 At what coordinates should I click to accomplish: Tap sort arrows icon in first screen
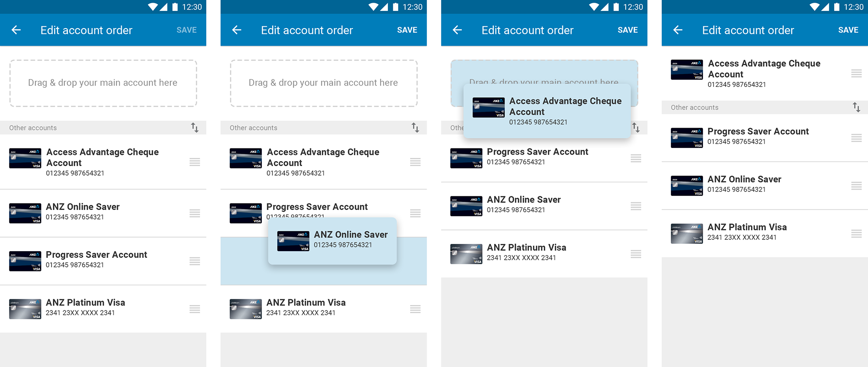point(195,128)
